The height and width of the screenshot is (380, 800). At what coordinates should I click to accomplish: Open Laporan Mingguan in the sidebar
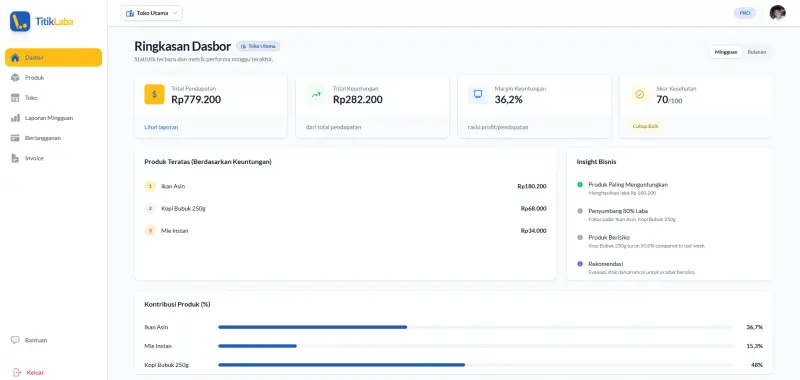[x=54, y=118]
